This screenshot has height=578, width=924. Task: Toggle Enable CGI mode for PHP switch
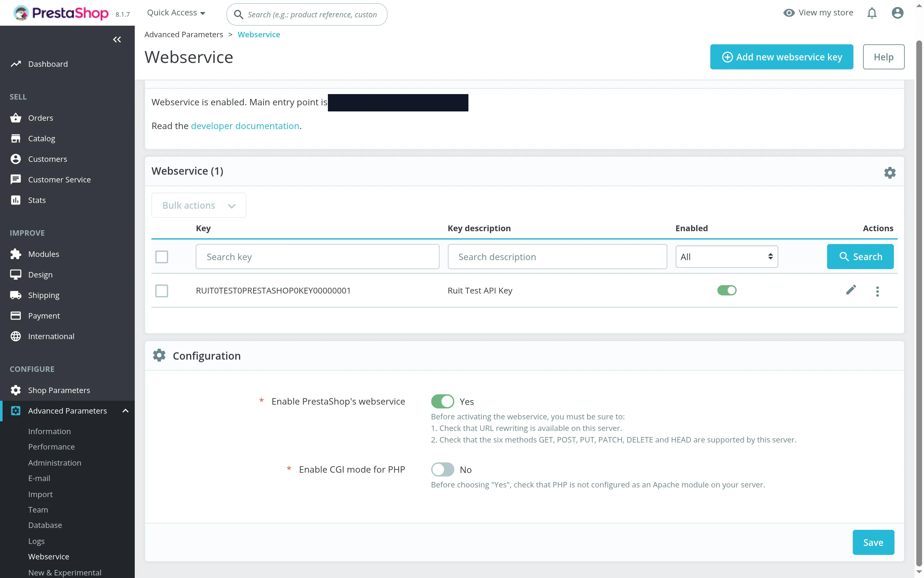[x=442, y=469]
